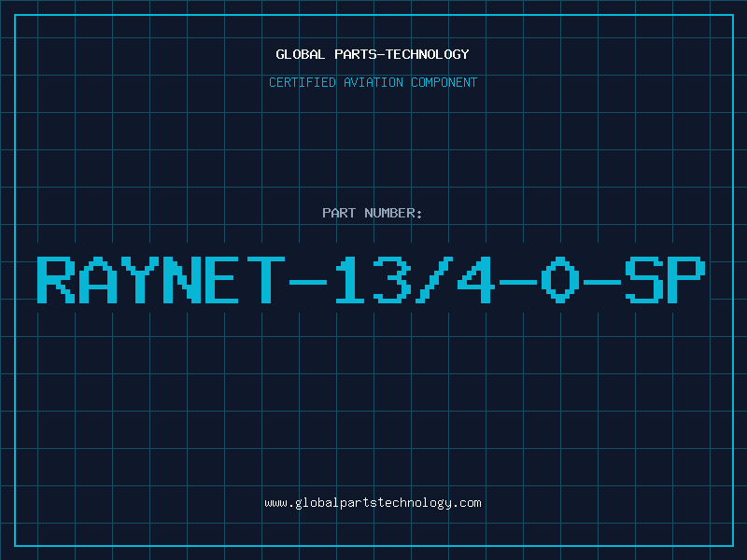Select the CERTIFIED AVIATION COMPONENT subtitle
Image resolution: width=747 pixels, height=560 pixels.
point(373,82)
